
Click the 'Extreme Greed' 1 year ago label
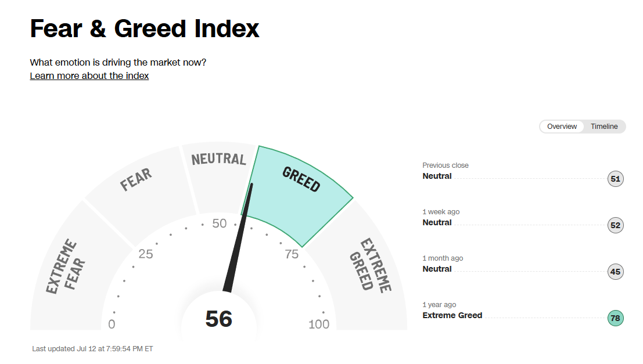click(x=452, y=315)
